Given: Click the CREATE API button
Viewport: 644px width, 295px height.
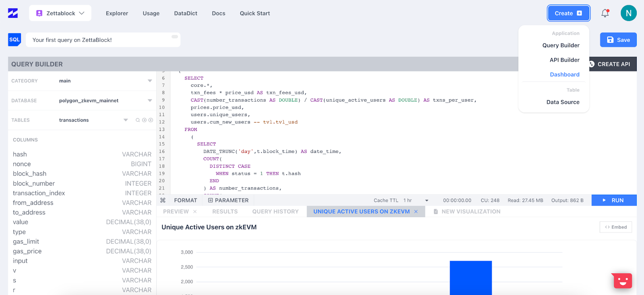Looking at the screenshot, I should coord(613,64).
